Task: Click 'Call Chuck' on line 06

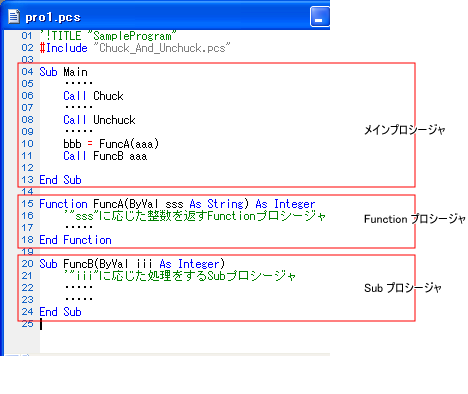Action: click(93, 96)
